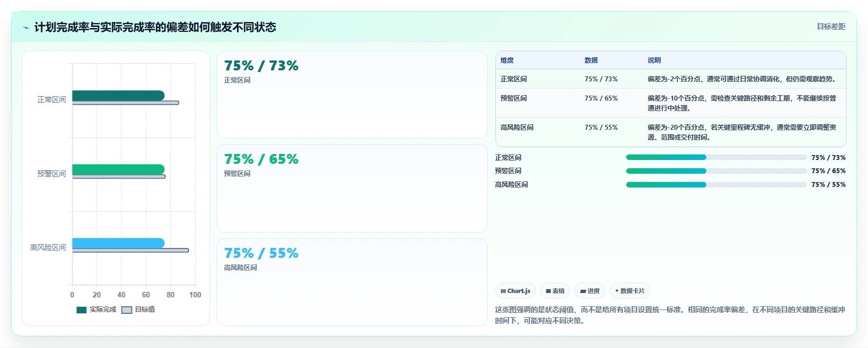Screen dimensions: 868x348
Task: Click the description starting 偏差为-20个百分点
Action: (742, 132)
